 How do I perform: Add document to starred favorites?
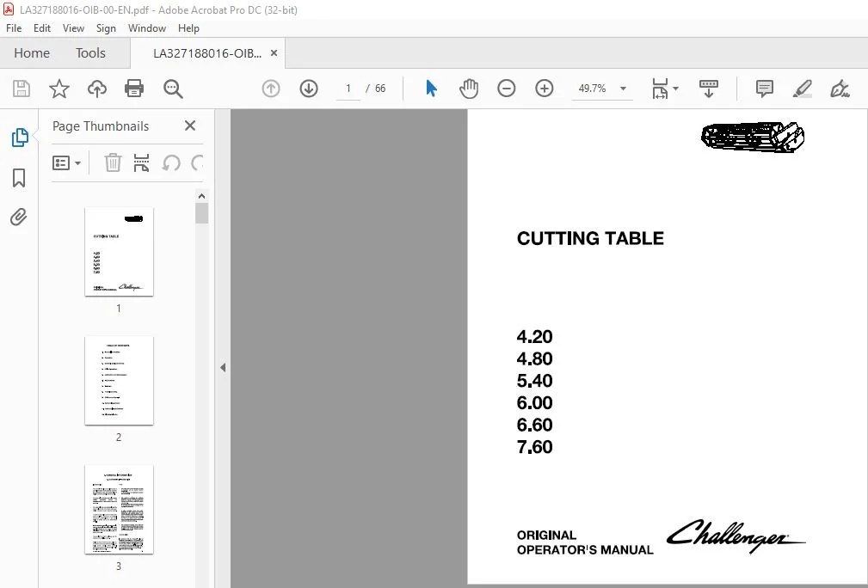[x=59, y=89]
